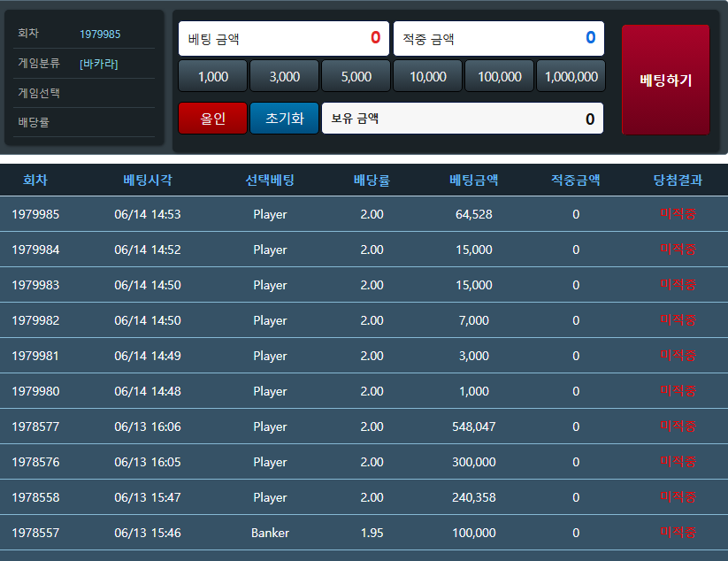Click the 300,000 bet amount cell
This screenshot has height=561, width=728.
[473, 462]
